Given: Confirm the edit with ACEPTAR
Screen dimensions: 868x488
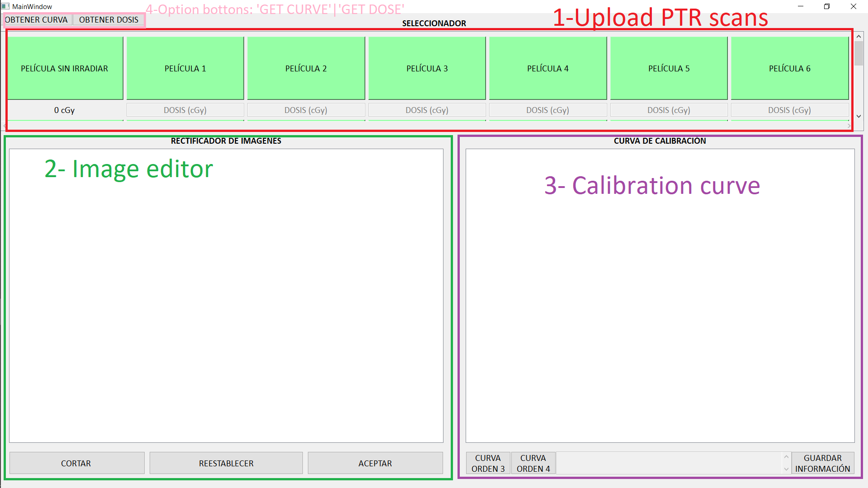Looking at the screenshot, I should point(375,463).
